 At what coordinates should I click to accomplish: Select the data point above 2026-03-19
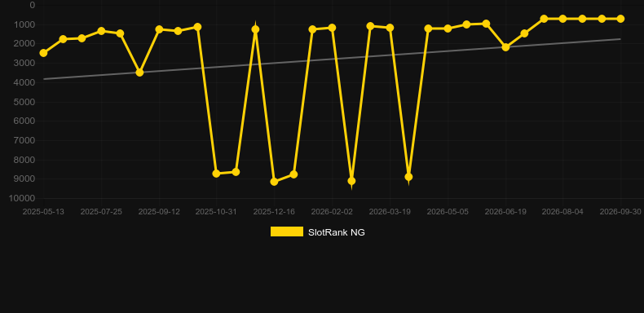coord(390,28)
